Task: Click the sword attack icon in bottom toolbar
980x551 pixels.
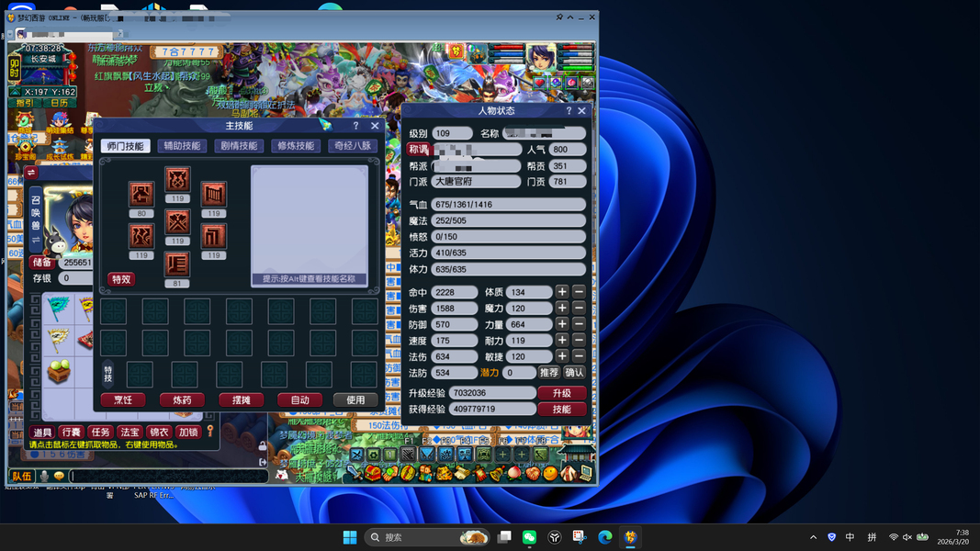Action: pos(355,472)
